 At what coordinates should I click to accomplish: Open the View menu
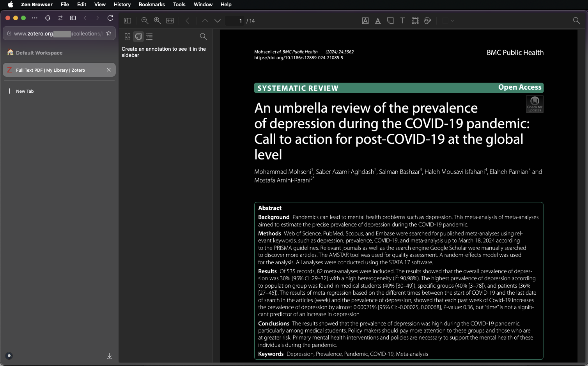tap(100, 5)
